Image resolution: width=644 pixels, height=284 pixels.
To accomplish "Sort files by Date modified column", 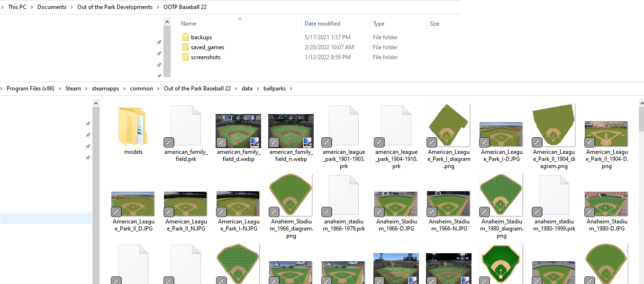I will [x=323, y=24].
